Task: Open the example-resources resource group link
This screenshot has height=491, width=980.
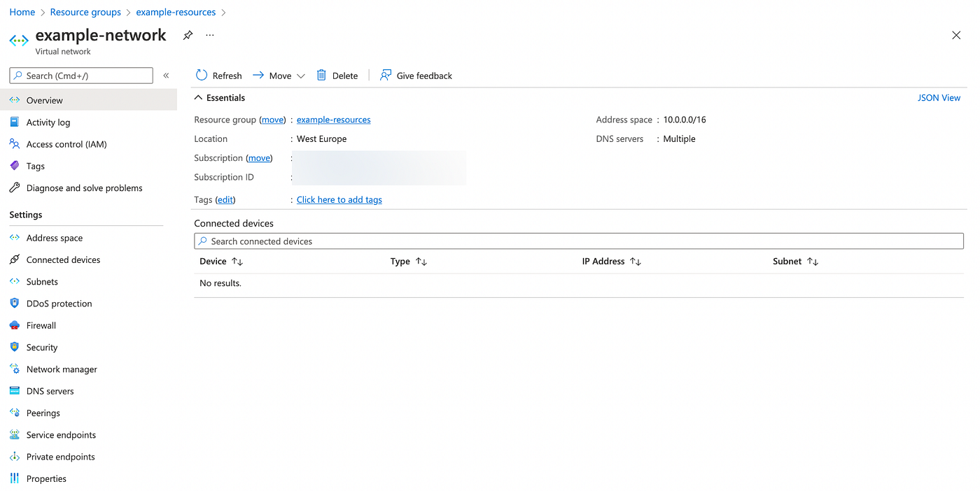Action: tap(334, 120)
